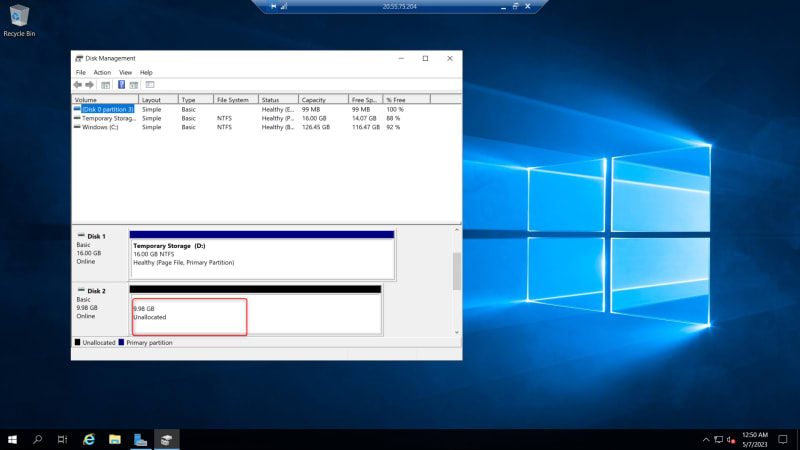Click the Back arrow in Disk Management toolbar
The image size is (800, 450).
[78, 85]
